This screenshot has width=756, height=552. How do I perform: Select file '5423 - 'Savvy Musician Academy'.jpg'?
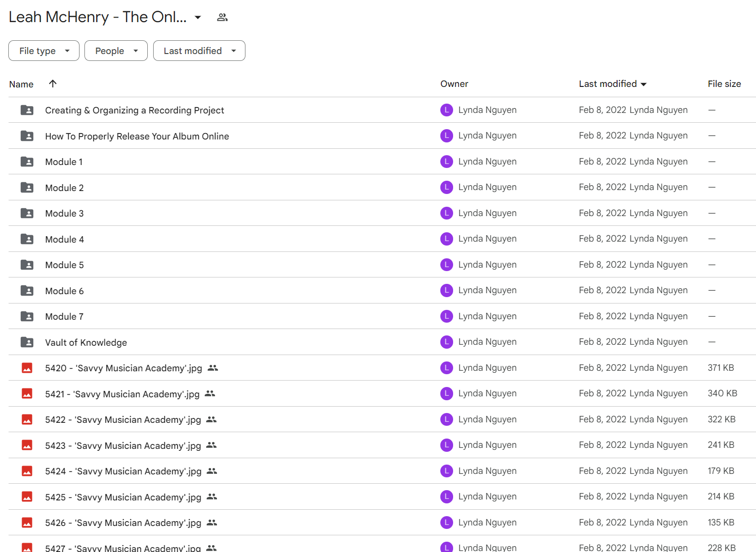pyautogui.click(x=123, y=445)
